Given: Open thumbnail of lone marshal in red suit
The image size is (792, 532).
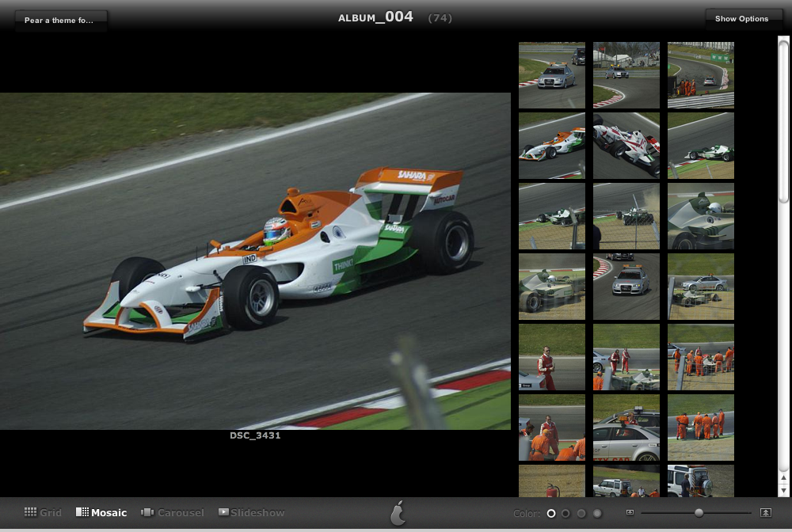Looking at the screenshot, I should coord(551,357).
